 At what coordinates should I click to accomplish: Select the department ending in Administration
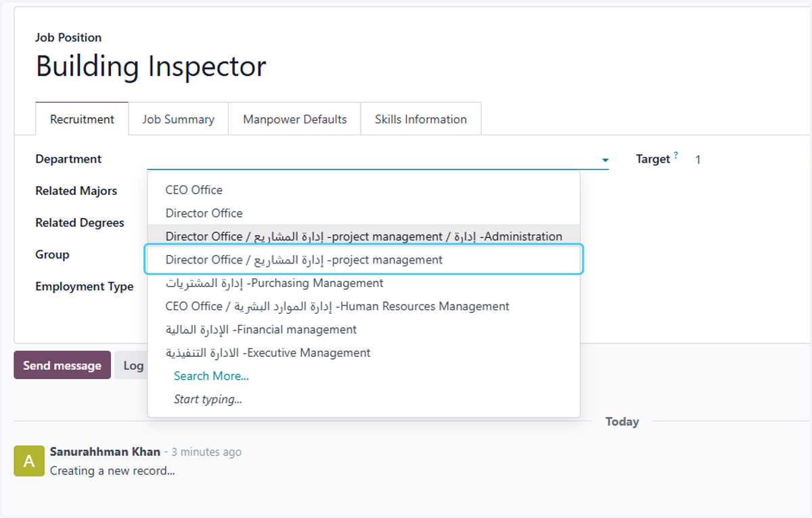(x=363, y=236)
